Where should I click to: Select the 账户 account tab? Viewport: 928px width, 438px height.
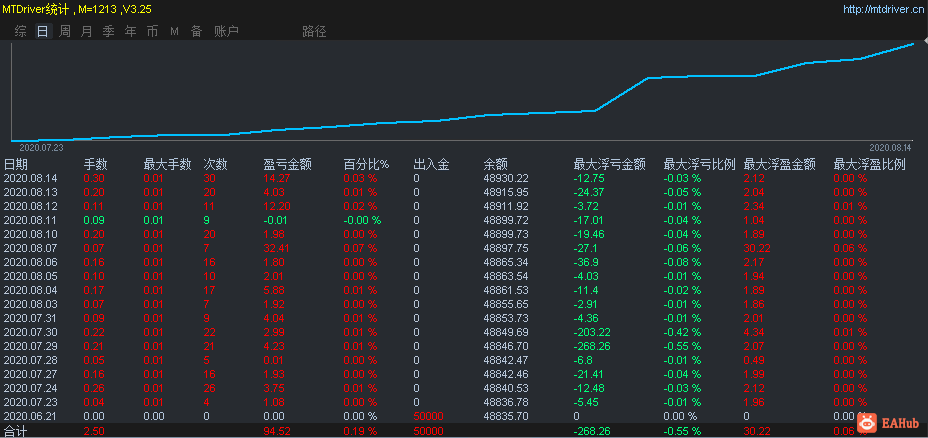tap(227, 31)
